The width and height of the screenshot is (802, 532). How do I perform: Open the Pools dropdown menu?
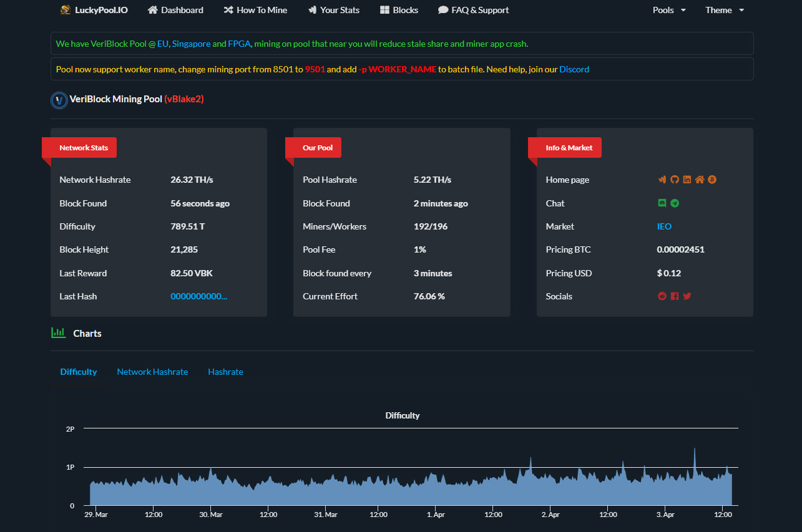(x=669, y=10)
